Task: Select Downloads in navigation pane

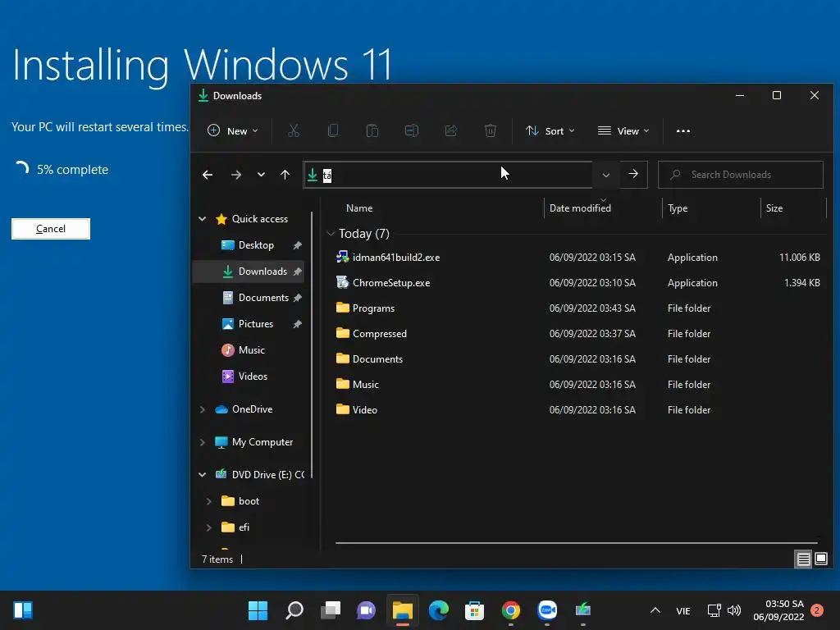Action: click(249, 271)
